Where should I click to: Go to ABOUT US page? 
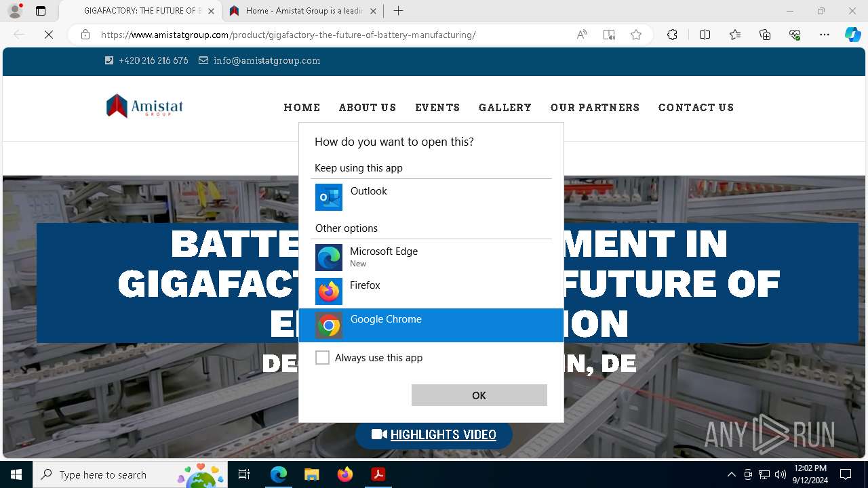point(368,108)
